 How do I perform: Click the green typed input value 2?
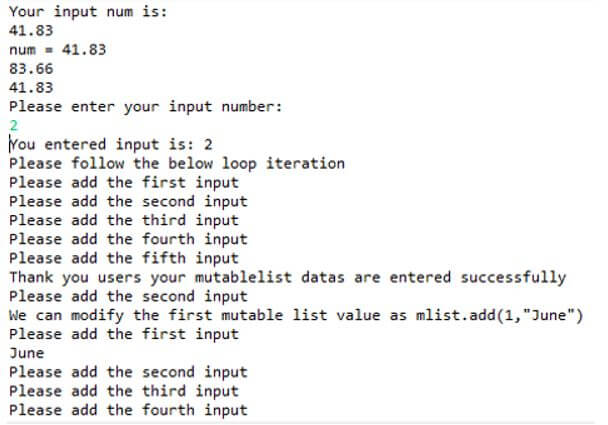point(13,125)
